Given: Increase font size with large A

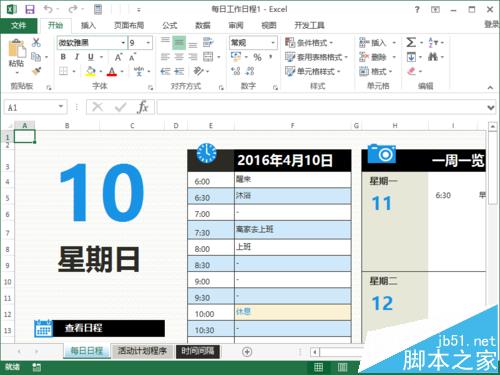Looking at the screenshot, I should (x=118, y=57).
